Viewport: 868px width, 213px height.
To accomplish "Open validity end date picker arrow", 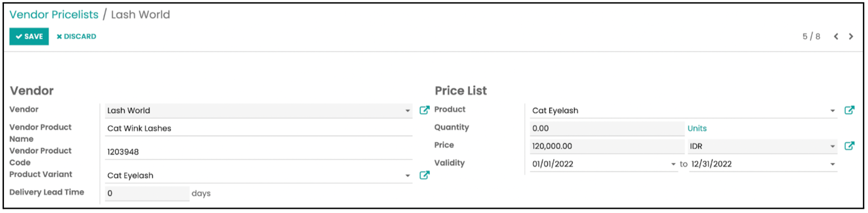I will (832, 164).
